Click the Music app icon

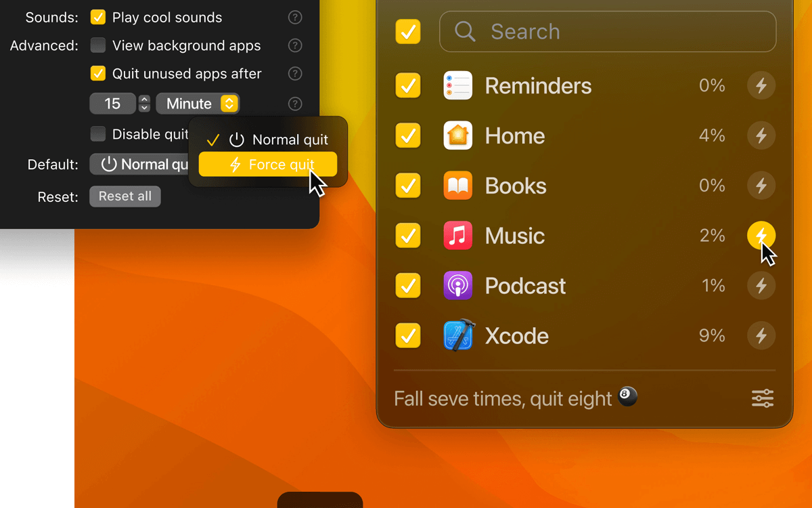point(458,236)
